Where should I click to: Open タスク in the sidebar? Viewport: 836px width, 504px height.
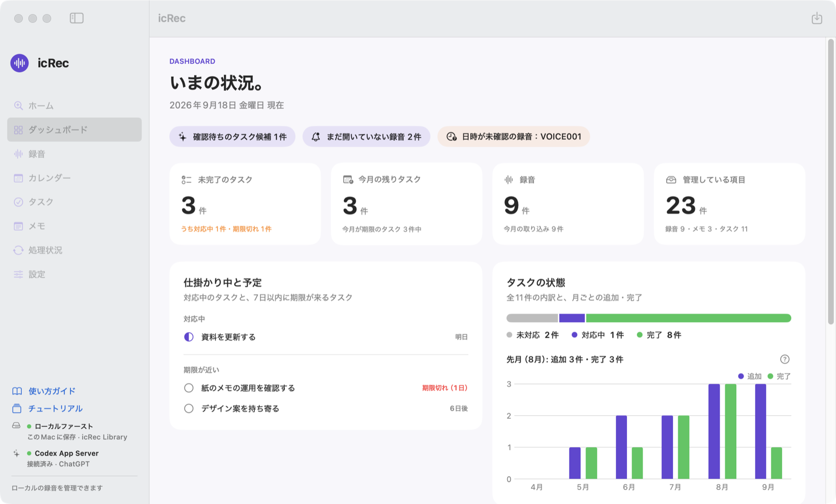click(x=74, y=202)
